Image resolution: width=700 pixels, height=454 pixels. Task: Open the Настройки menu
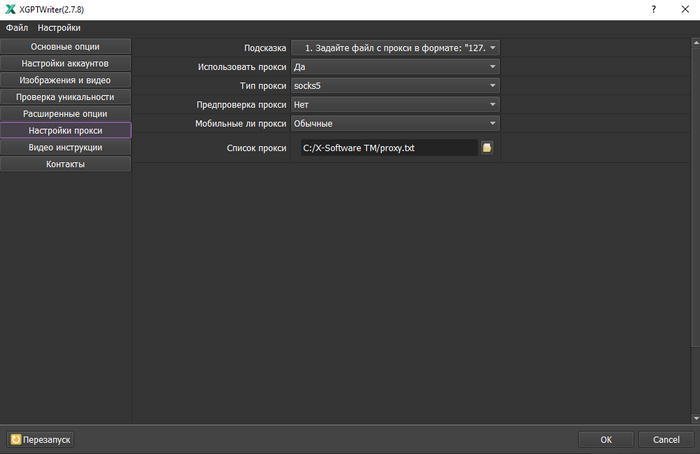(x=59, y=28)
